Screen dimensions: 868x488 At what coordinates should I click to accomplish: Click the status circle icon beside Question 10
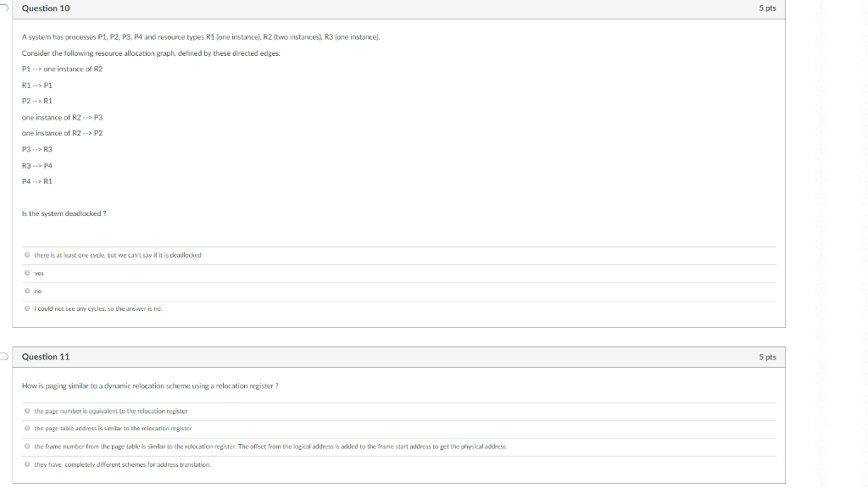pos(3,8)
